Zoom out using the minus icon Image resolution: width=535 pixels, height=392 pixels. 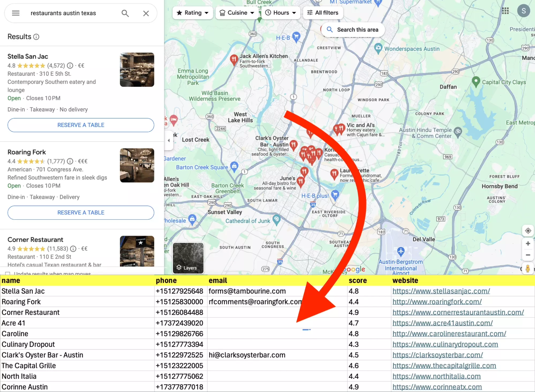tap(528, 255)
